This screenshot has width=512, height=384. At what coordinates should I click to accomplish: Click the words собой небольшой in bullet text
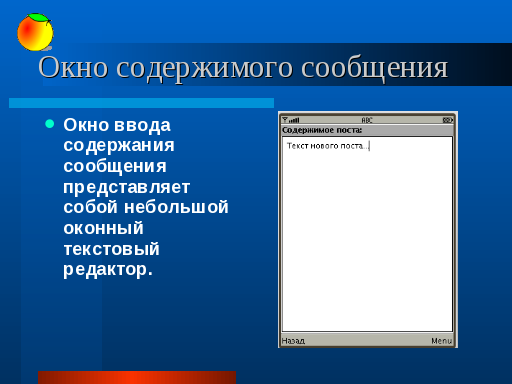tap(146, 207)
